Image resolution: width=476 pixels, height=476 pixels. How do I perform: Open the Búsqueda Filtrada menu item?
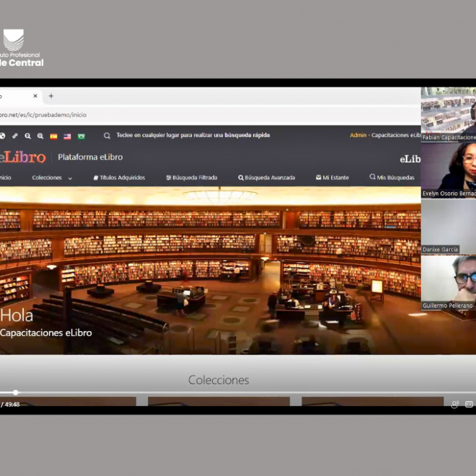192,178
